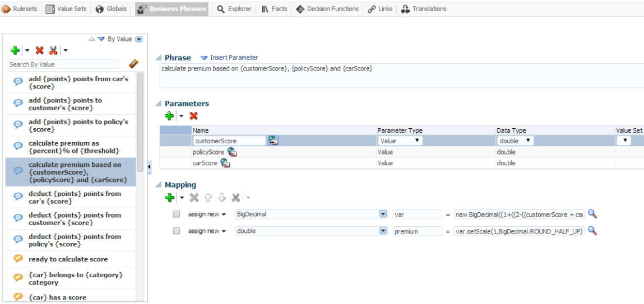Click the phrase text box

[402, 76]
